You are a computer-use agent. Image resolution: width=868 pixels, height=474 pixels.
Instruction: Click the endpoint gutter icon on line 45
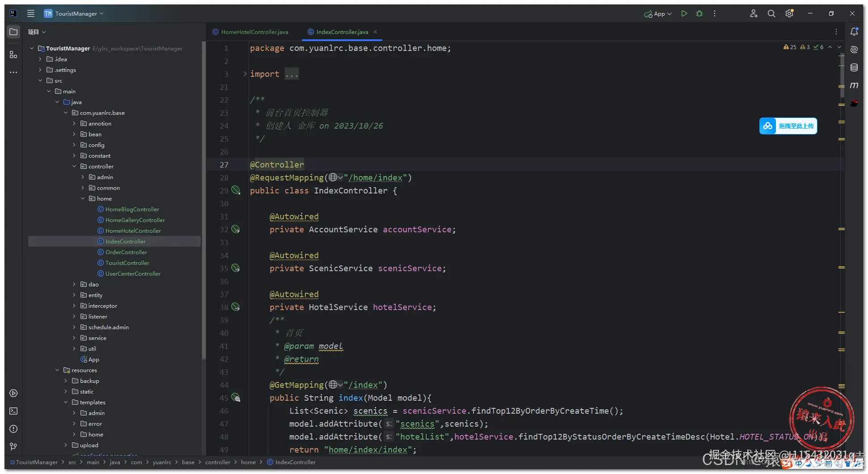click(236, 398)
